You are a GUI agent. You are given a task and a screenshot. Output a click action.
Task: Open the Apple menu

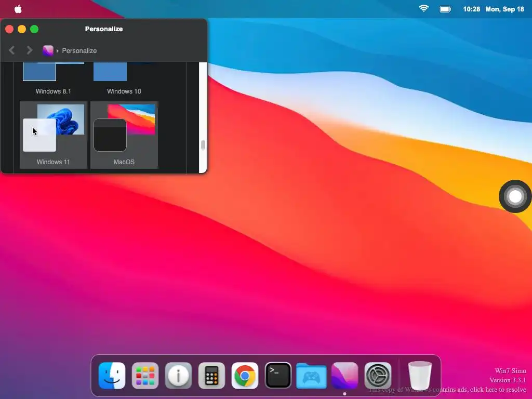18,9
